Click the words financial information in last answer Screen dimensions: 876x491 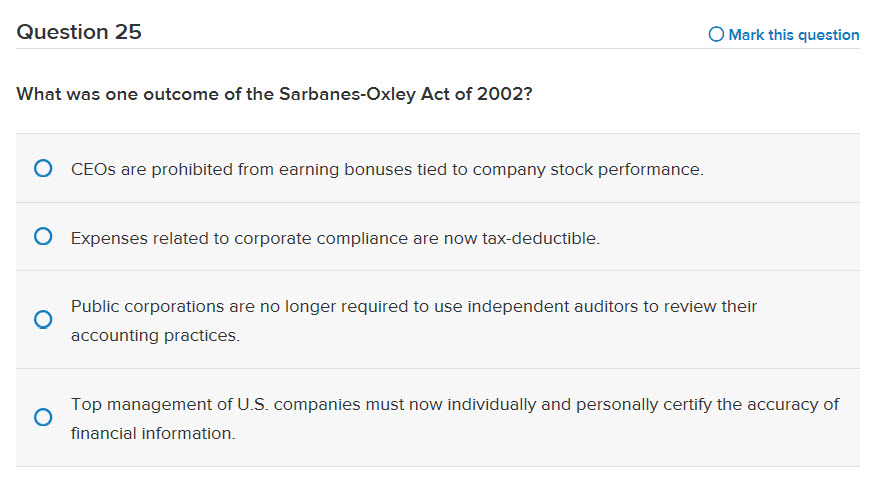click(153, 434)
